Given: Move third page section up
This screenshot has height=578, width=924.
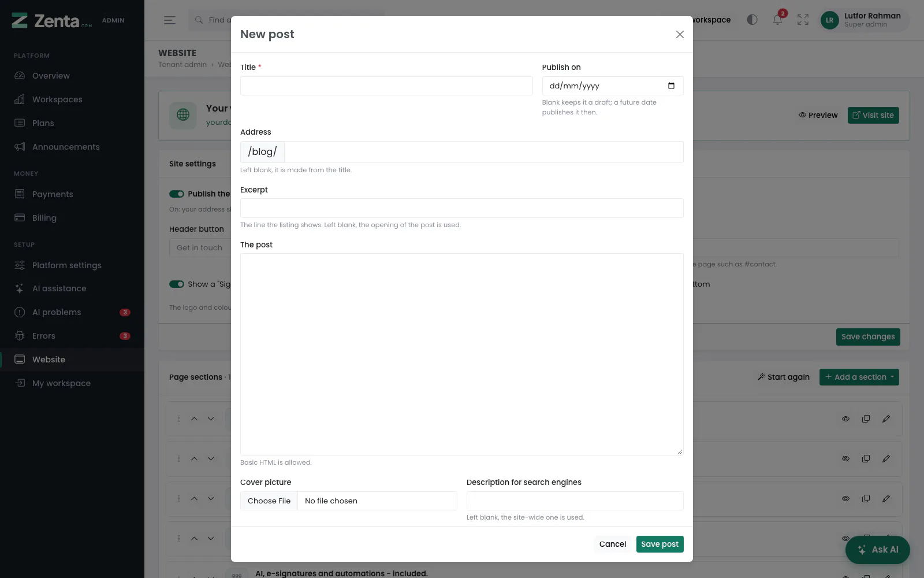Looking at the screenshot, I should click(x=194, y=498).
